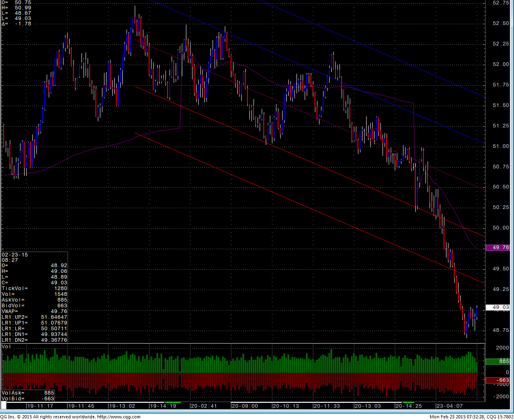The image size is (514, 420).
Task: Click the -2000 volume scale label
Action: [501, 397]
